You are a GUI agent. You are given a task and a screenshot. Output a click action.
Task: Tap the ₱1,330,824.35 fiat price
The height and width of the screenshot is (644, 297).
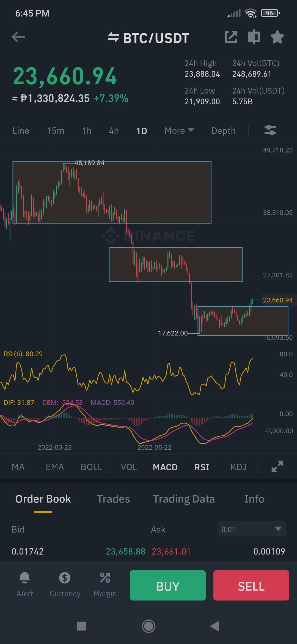55,98
